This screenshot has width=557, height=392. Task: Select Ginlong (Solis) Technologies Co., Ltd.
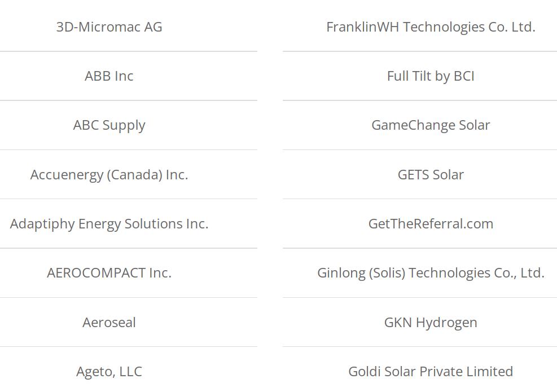(x=431, y=273)
